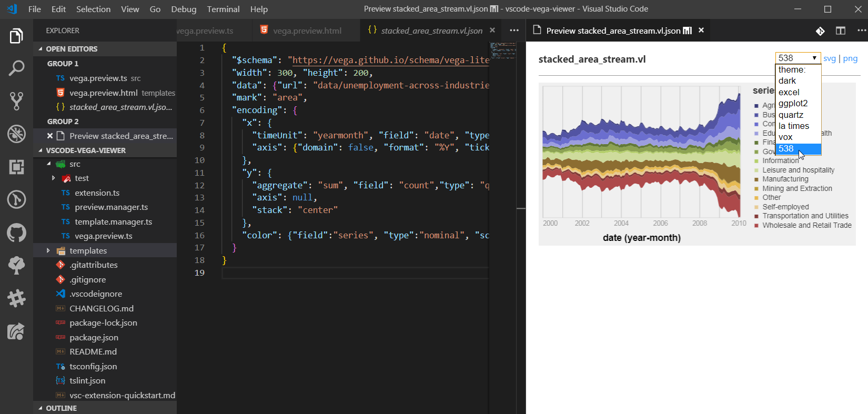The image size is (868, 414).
Task: Open more actions menu for code editor group
Action: (514, 31)
